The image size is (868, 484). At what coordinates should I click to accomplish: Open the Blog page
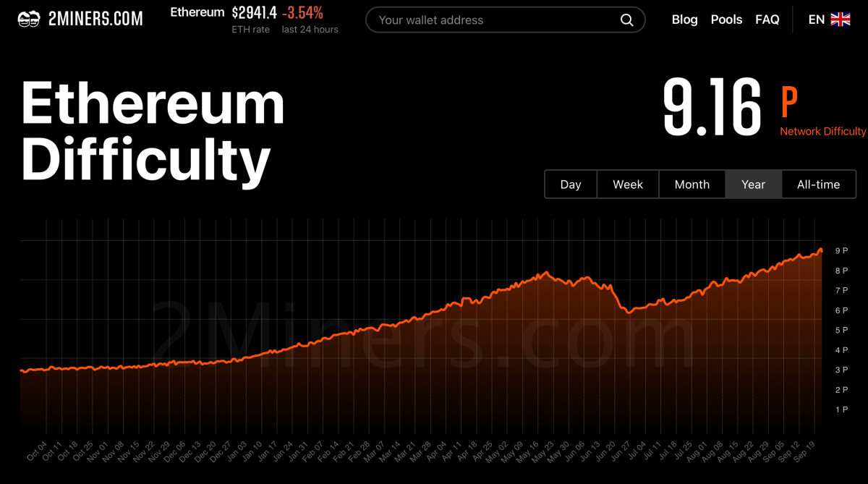(x=684, y=20)
